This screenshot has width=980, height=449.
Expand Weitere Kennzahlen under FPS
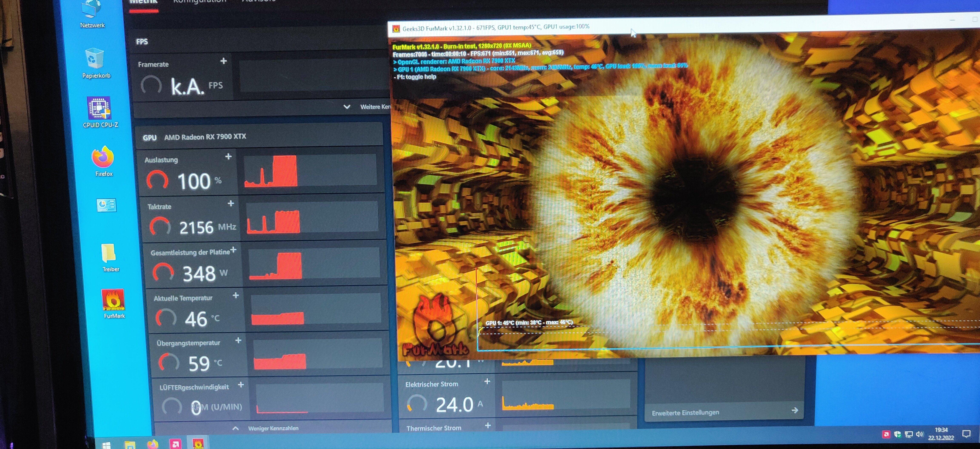tap(367, 107)
